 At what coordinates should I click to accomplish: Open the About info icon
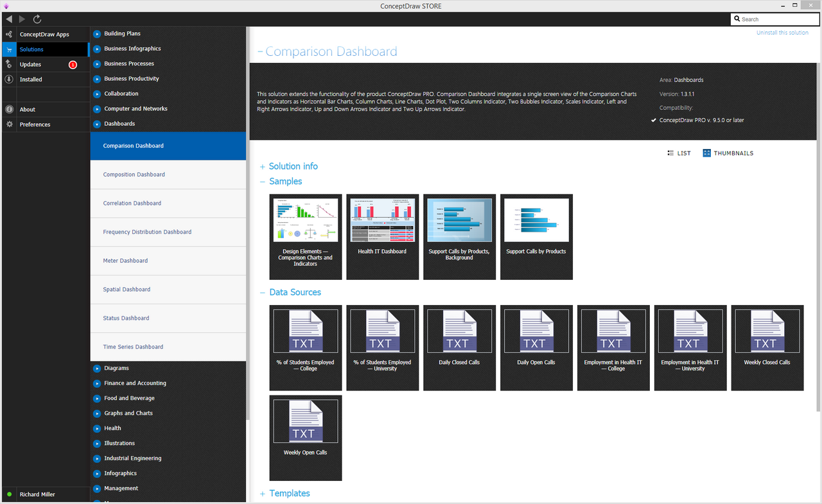click(x=9, y=109)
